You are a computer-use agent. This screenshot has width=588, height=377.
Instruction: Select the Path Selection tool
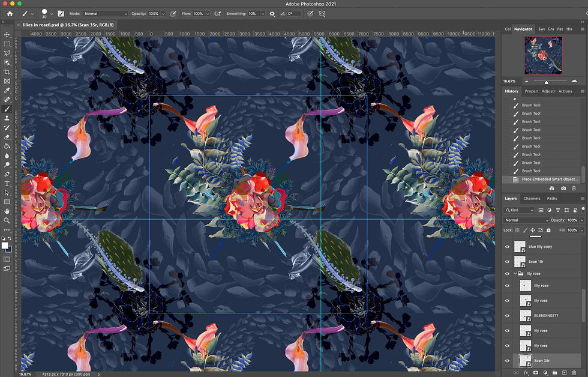pos(7,193)
